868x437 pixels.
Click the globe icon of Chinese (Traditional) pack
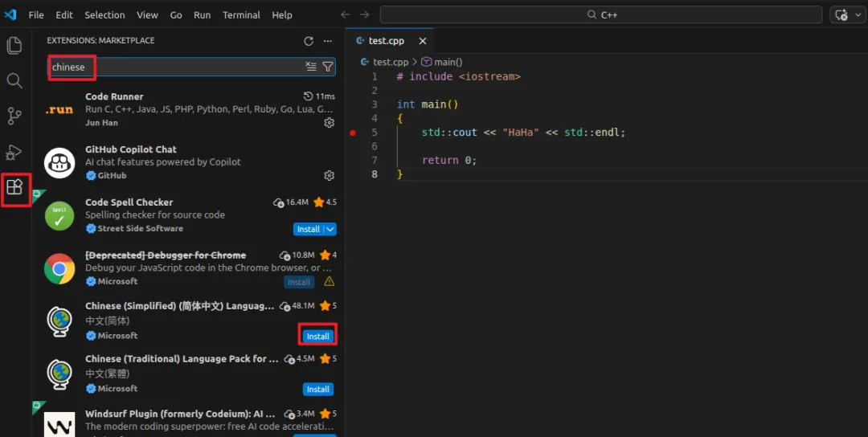[59, 374]
